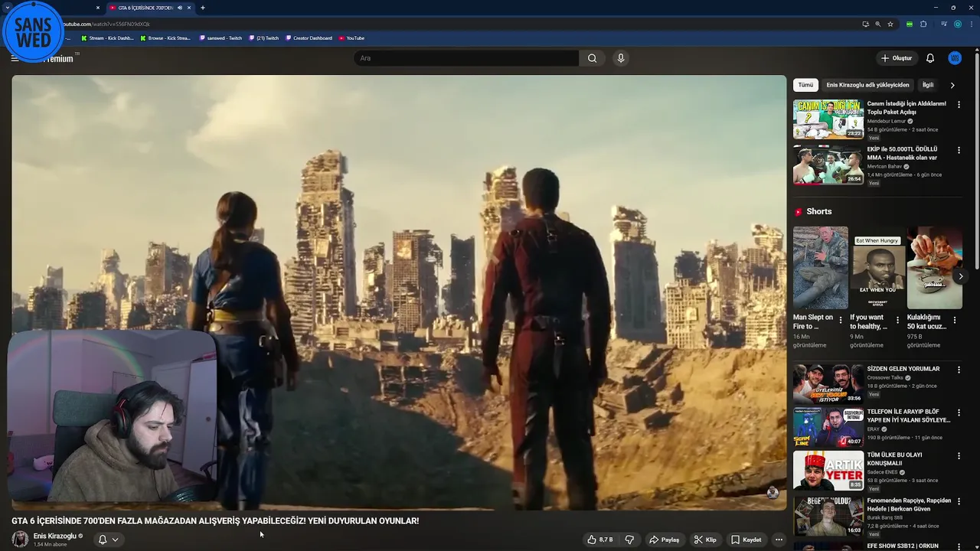Open 'Man Slept on Fire' short thumbnail
The image size is (980, 551).
(x=820, y=267)
